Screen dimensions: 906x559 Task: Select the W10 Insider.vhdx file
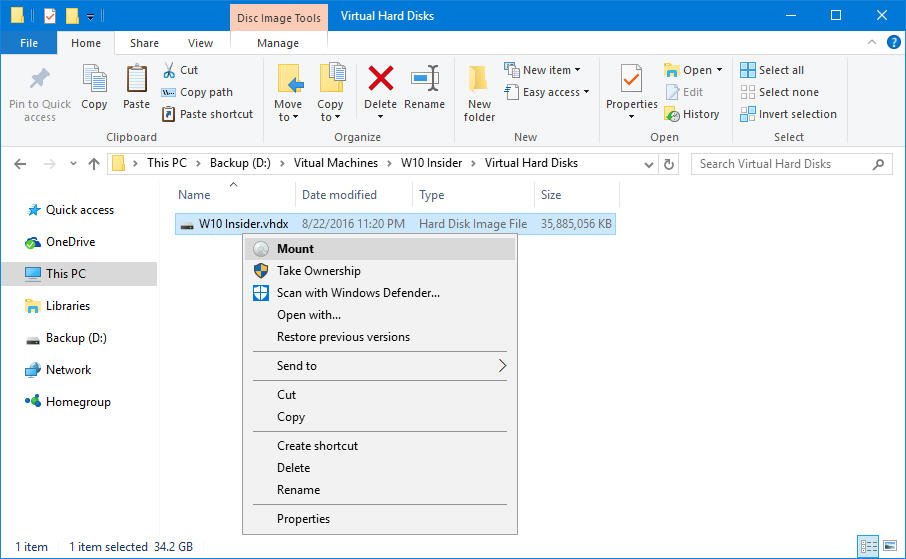click(395, 224)
